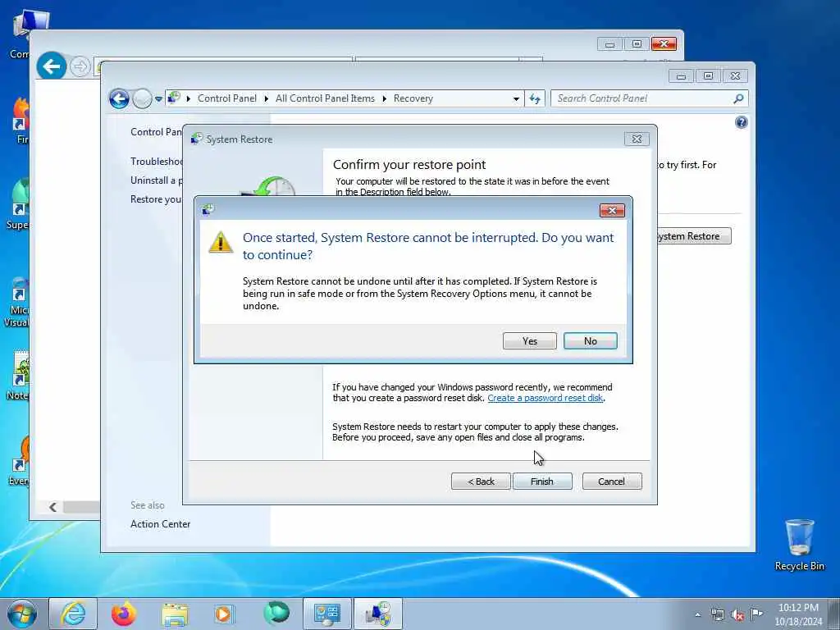The height and width of the screenshot is (630, 840).
Task: Open the clock showing 10:12 PM
Action: click(798, 614)
